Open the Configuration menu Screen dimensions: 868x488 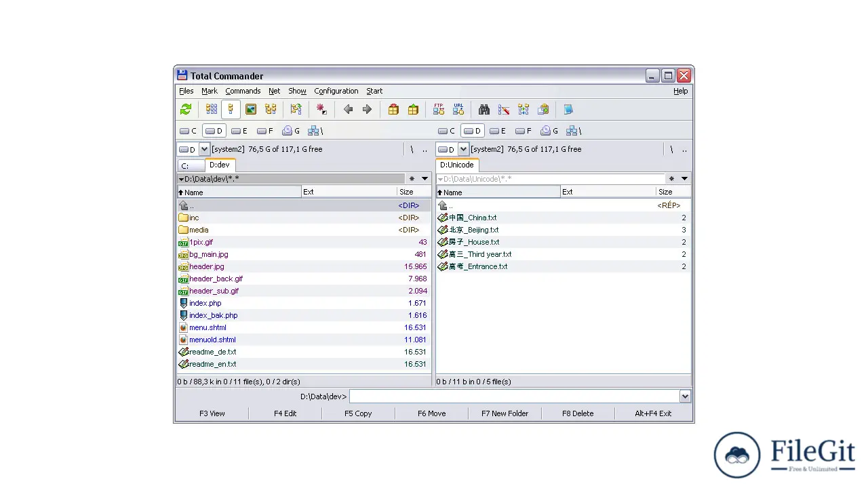coord(336,91)
